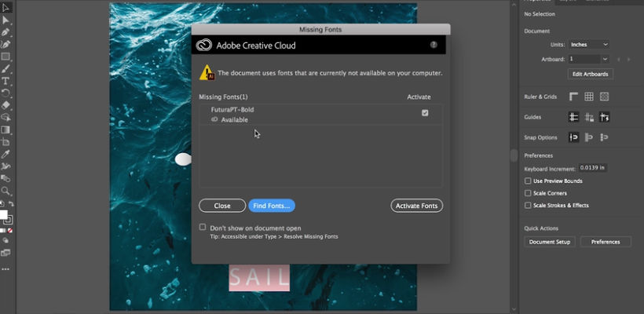Open Preferences quick action button
644x314 pixels.
click(606, 242)
